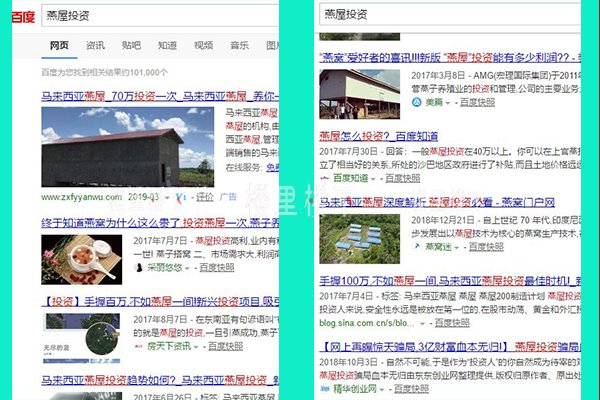The height and width of the screenshot is (400, 600).
Task: Click the bird's nest soup thumbnail
Action: [82, 260]
